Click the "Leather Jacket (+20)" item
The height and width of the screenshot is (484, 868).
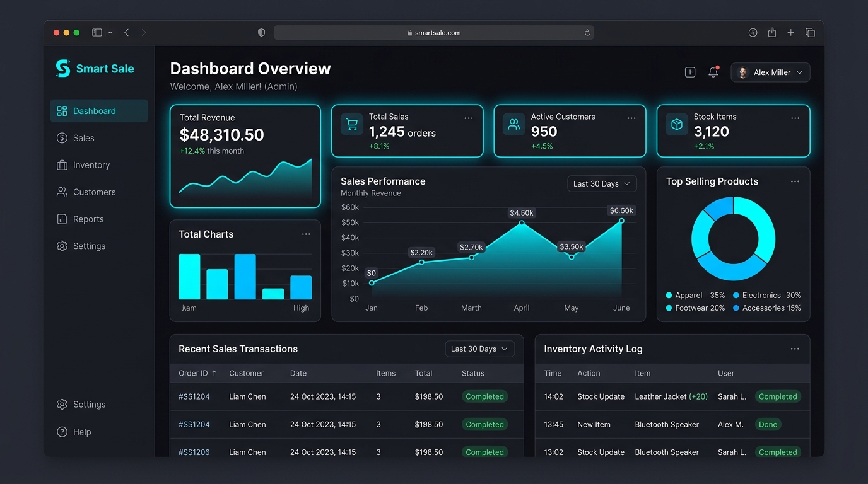[671, 397]
